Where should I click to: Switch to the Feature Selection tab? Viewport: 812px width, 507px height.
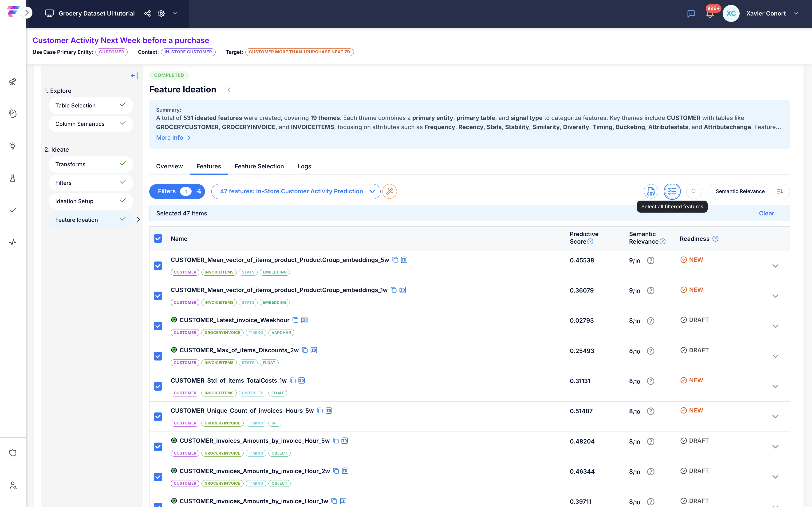[x=259, y=166]
